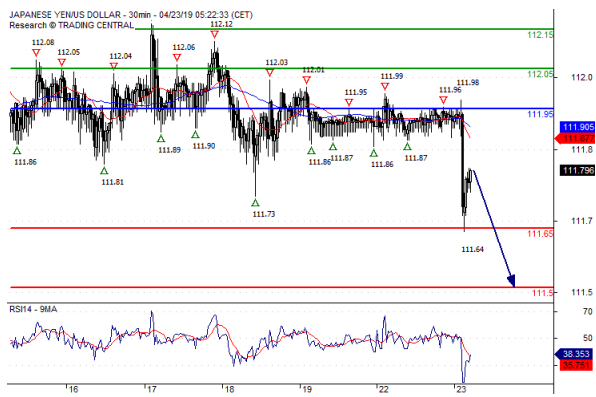Click the green 112.15 resistance level label
Image resolution: width=596 pixels, height=397 pixels.
(540, 35)
